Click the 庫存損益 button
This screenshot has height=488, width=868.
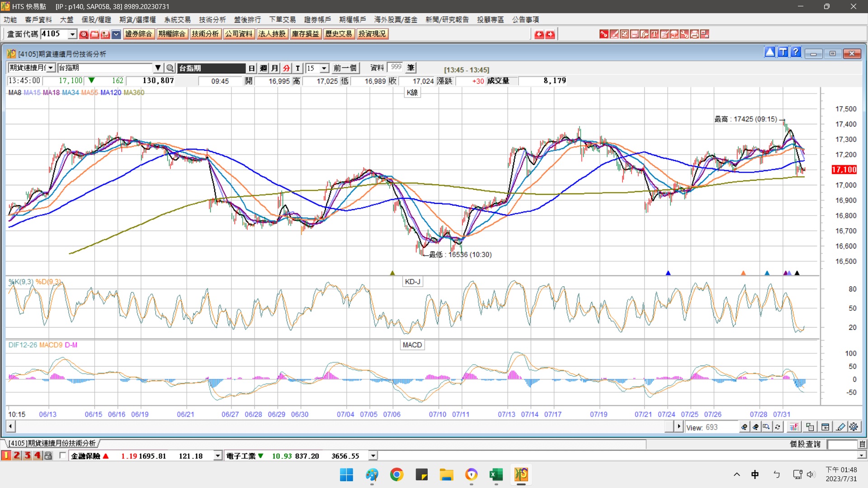coord(305,34)
